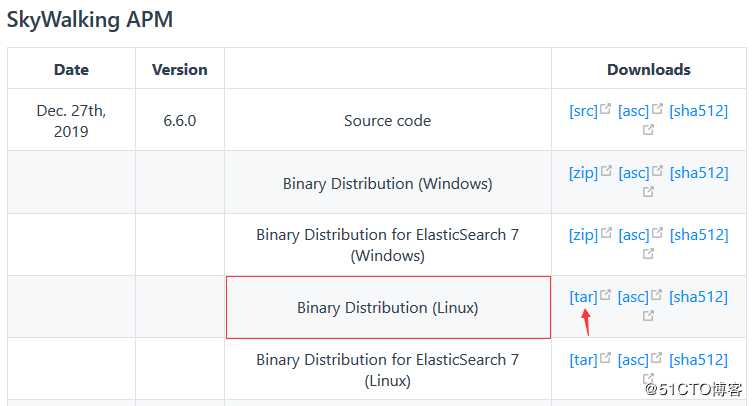Viewport: 752px width, 406px height.
Task: Click external-link icon below Windows binary [sha512]
Action: pos(648,192)
